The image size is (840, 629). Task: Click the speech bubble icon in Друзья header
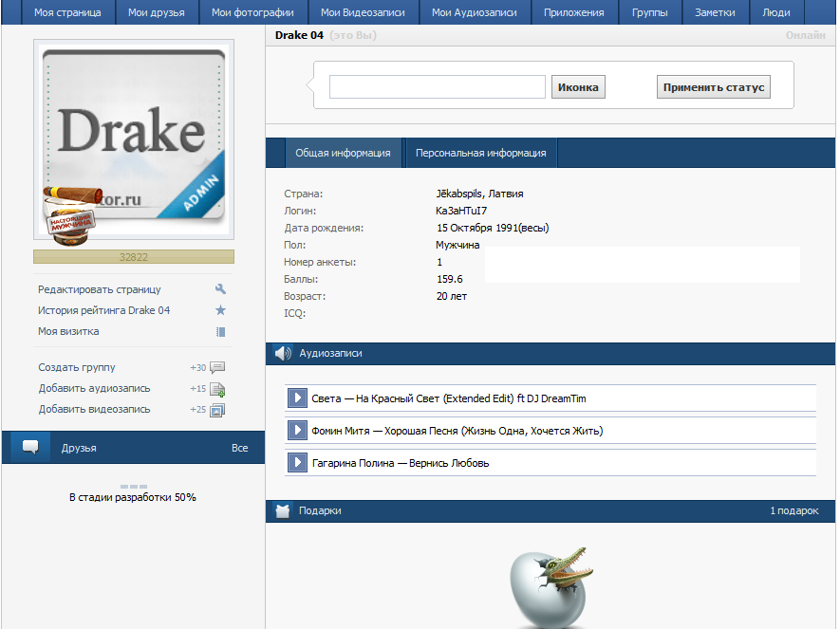pyautogui.click(x=29, y=447)
